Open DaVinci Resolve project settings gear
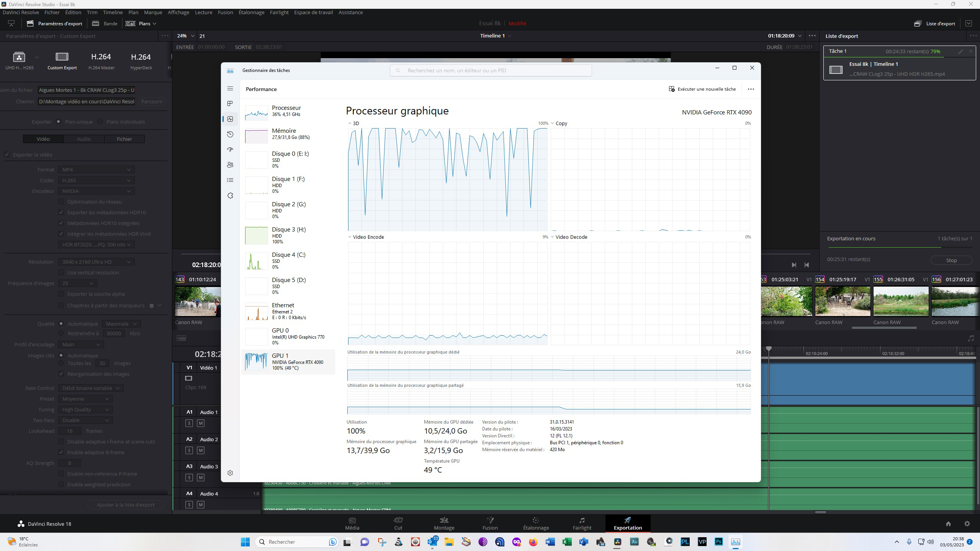Screen dimensions: 980x551 967,524
